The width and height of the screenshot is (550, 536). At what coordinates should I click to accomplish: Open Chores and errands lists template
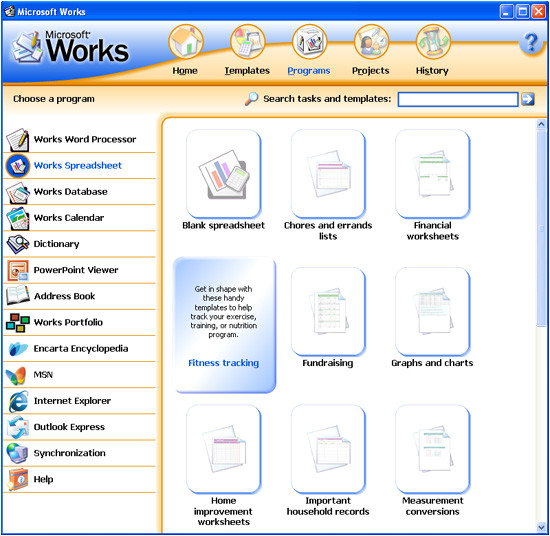[328, 174]
